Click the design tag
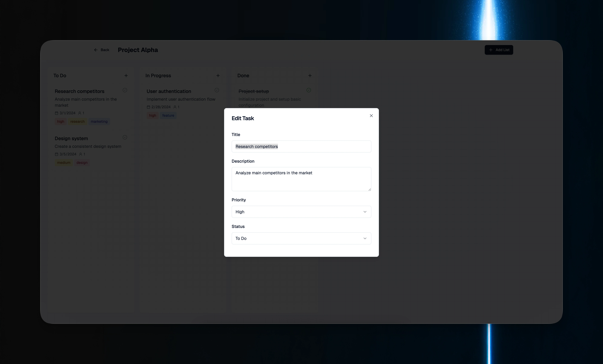The height and width of the screenshot is (364, 603). (x=82, y=163)
